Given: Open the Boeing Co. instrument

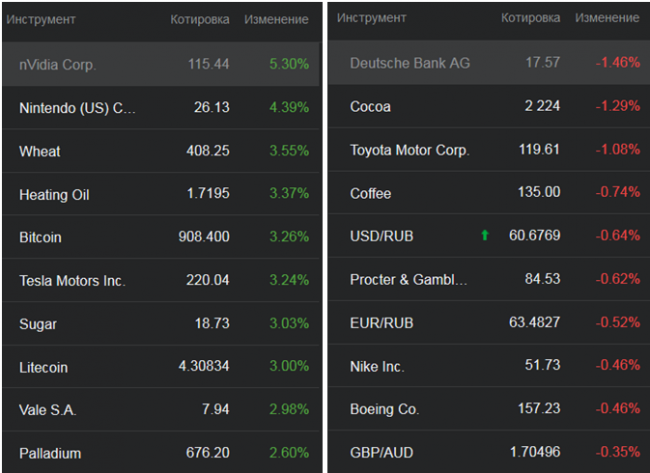Looking at the screenshot, I should 385,409.
